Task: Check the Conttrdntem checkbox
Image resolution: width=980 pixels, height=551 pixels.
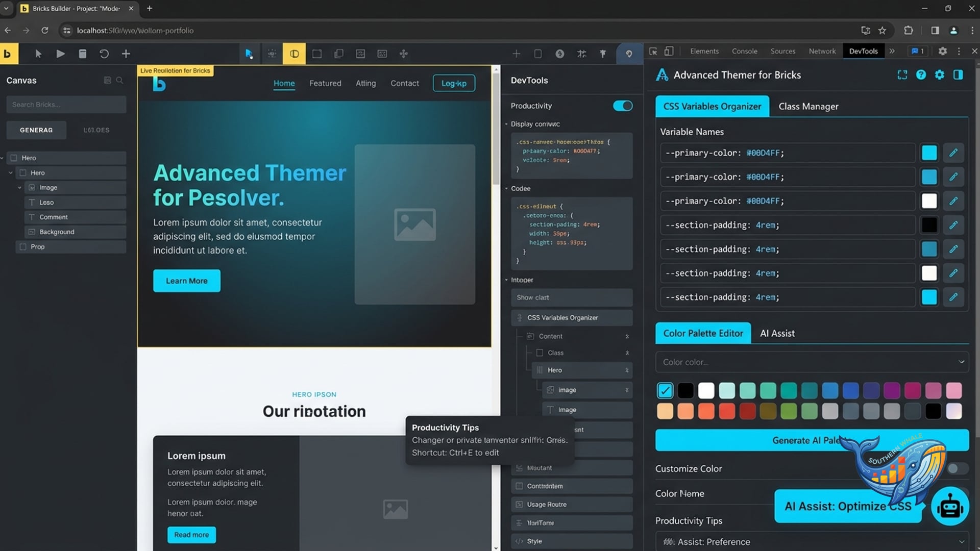Action: click(520, 486)
